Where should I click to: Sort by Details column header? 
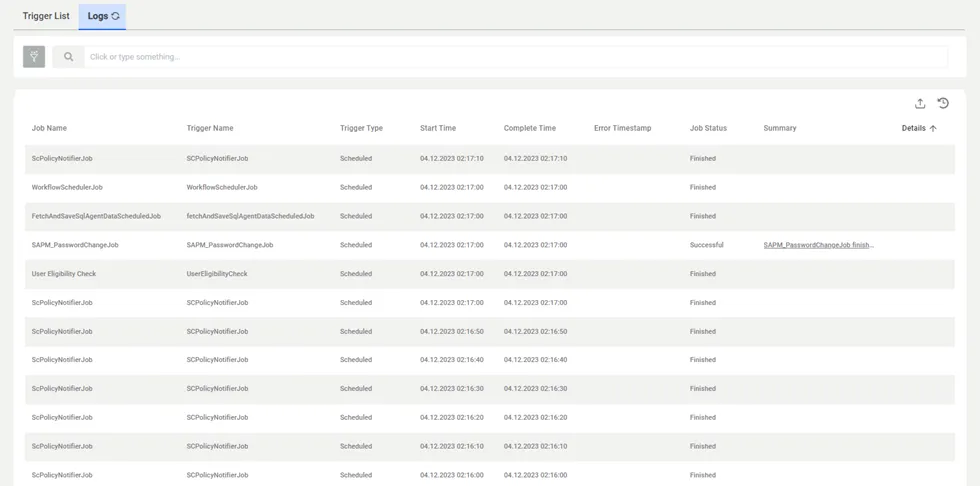click(914, 128)
